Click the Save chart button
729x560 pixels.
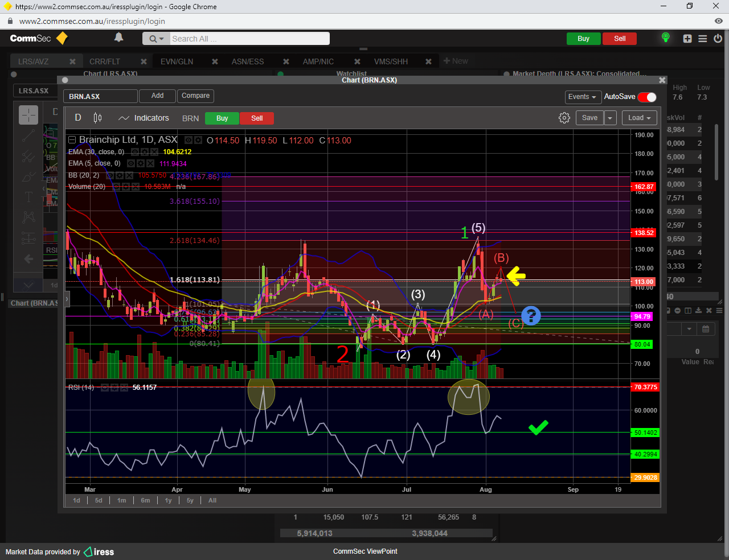pos(589,118)
